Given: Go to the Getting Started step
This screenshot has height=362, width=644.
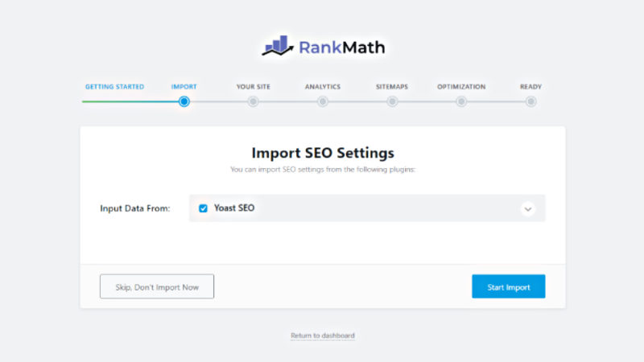Looking at the screenshot, I should pyautogui.click(x=114, y=87).
